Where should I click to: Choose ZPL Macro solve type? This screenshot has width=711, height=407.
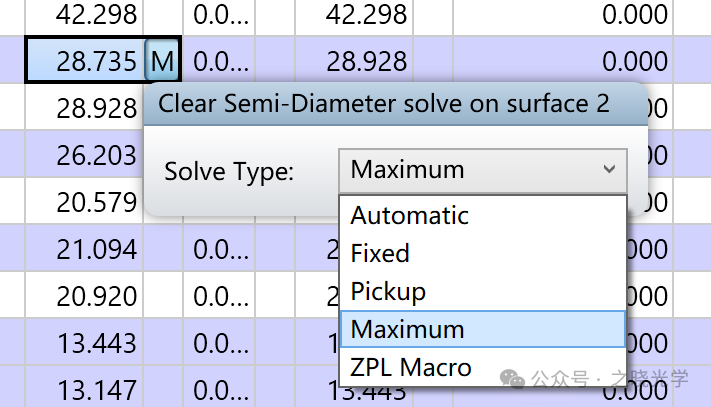(x=410, y=367)
